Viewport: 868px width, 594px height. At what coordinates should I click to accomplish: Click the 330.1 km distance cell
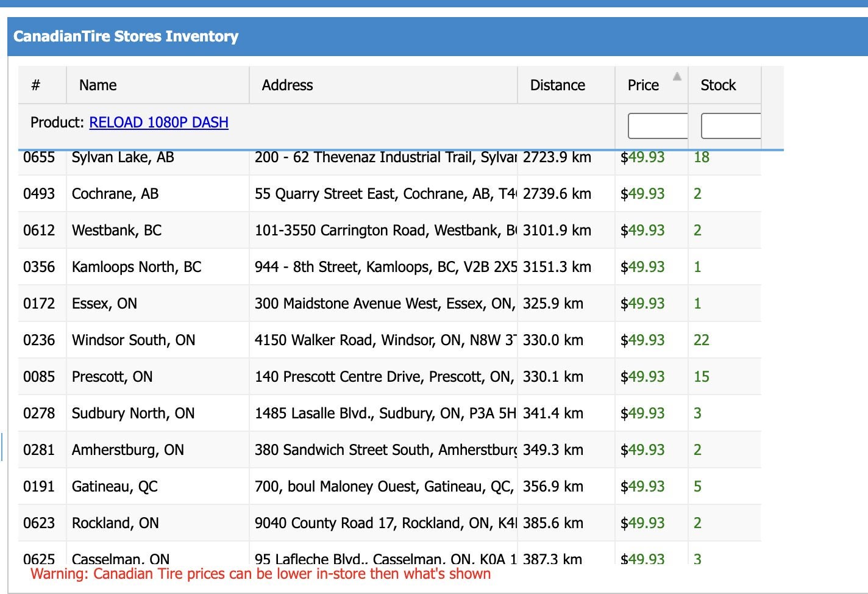(553, 377)
